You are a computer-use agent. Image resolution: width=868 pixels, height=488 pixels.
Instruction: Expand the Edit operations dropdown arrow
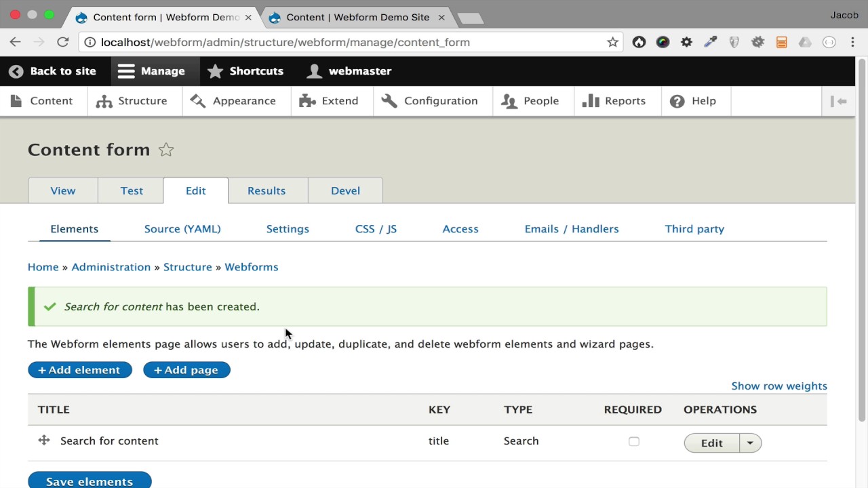750,443
